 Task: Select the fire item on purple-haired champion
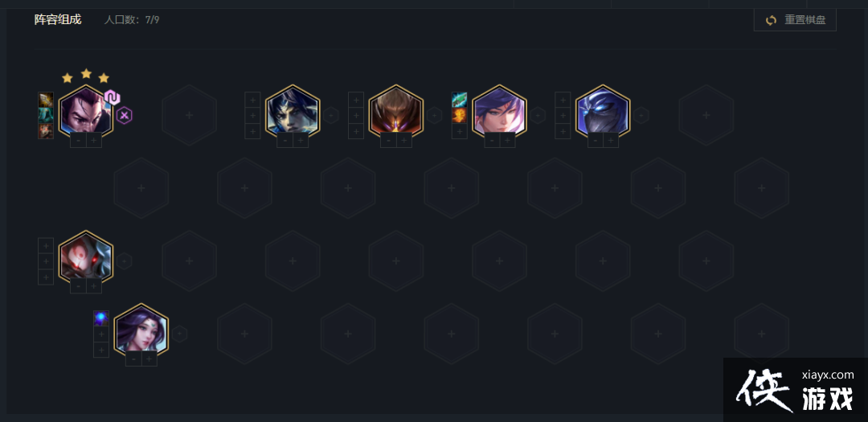point(459,115)
